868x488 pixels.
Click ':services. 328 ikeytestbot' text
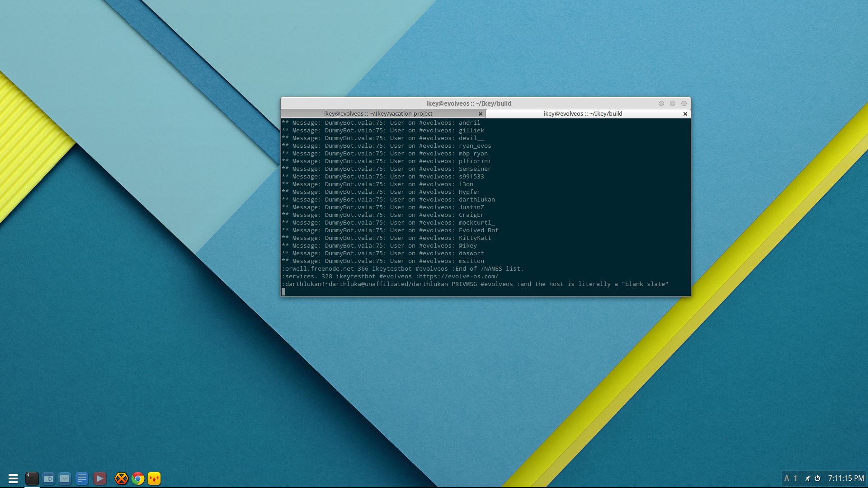click(x=329, y=277)
